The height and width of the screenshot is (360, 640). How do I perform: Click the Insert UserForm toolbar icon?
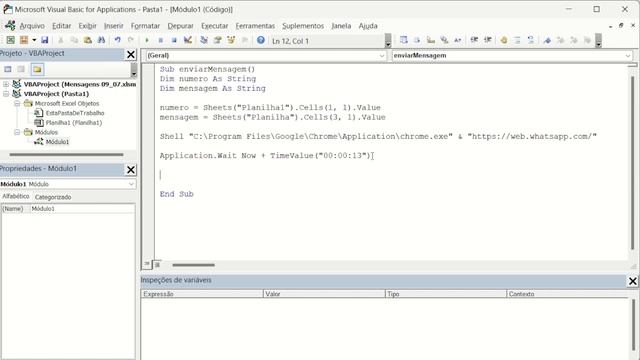(24, 40)
